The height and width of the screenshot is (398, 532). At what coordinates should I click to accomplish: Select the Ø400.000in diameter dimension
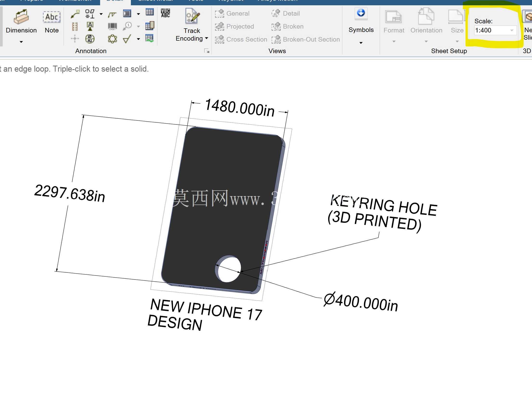[361, 302]
